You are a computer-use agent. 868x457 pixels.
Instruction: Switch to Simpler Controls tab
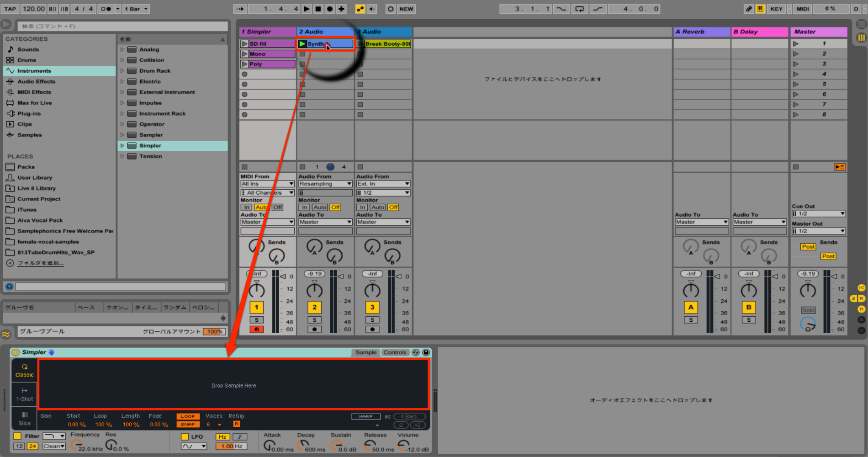395,352
